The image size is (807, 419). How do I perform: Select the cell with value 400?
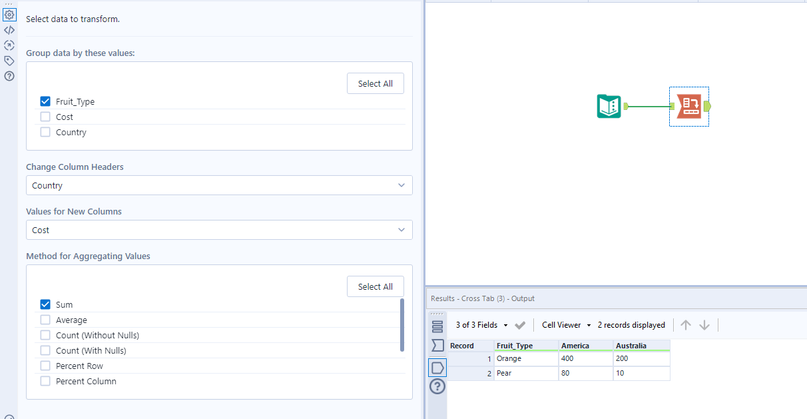point(586,359)
